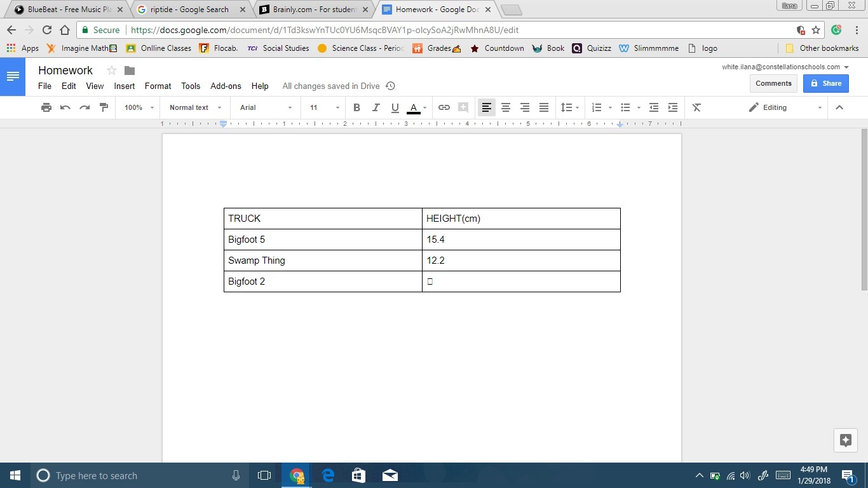Undo the last change

(65, 107)
